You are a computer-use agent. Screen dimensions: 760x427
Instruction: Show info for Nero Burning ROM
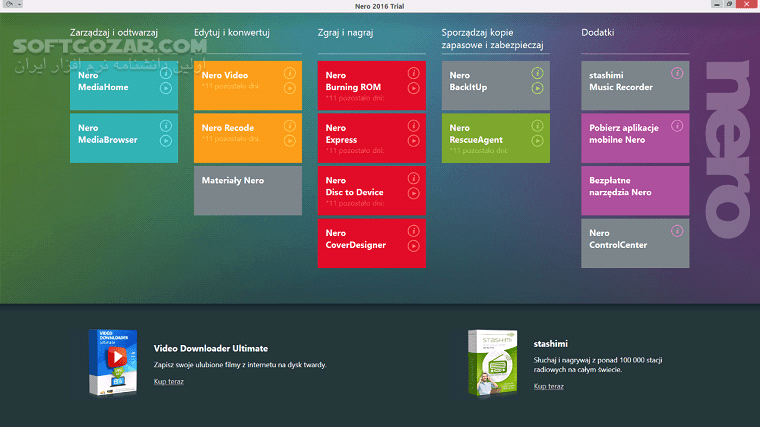point(413,73)
